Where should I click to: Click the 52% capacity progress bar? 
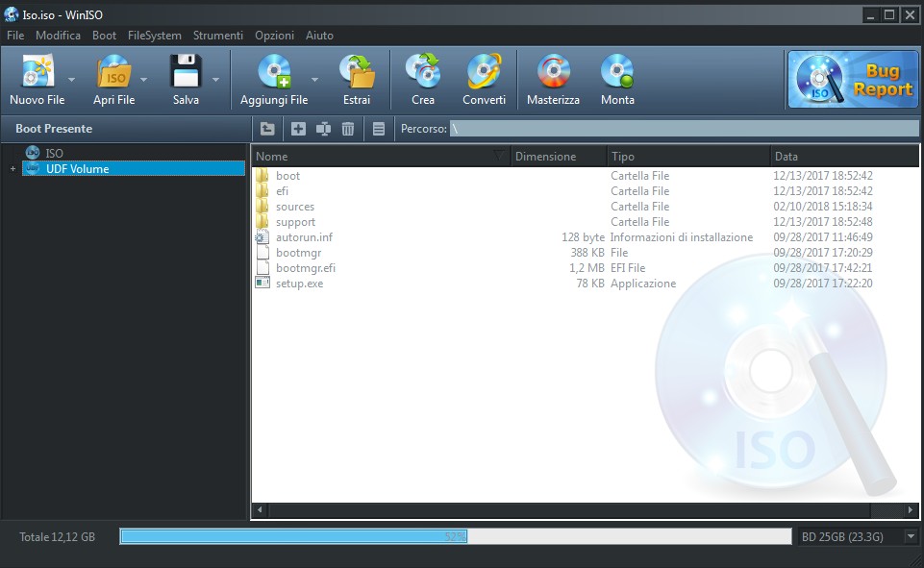tap(456, 536)
